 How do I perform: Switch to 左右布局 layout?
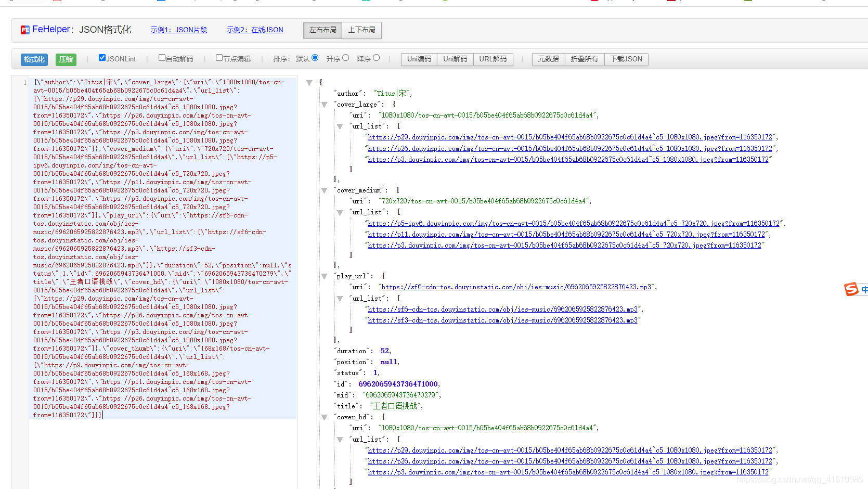click(323, 30)
